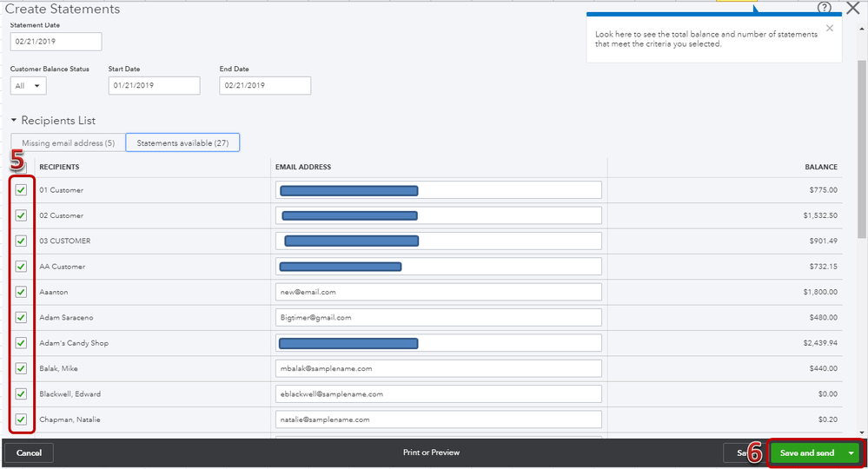Uncheck the 01 Customer checkbox
The height and width of the screenshot is (469, 868).
pyautogui.click(x=21, y=190)
